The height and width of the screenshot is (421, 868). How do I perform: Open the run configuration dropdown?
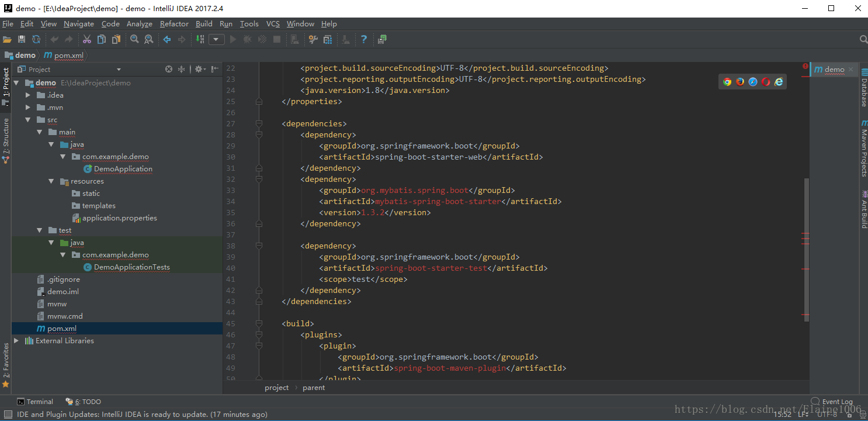(x=217, y=39)
